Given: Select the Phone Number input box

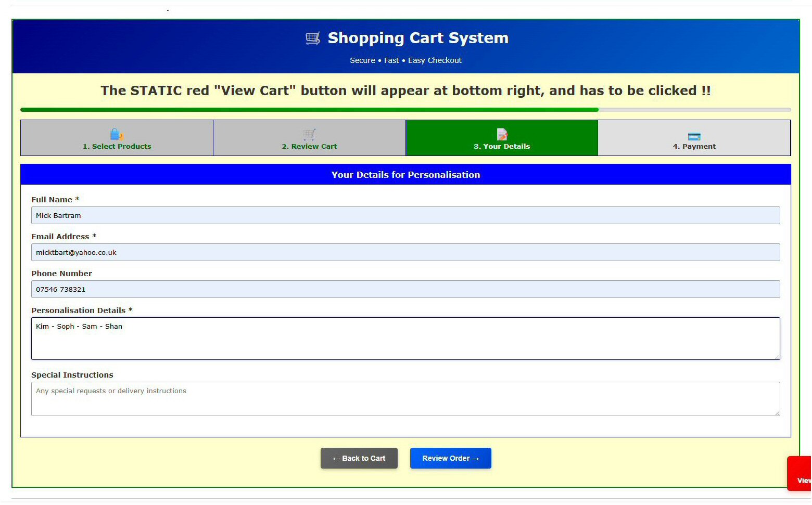Looking at the screenshot, I should tap(405, 289).
